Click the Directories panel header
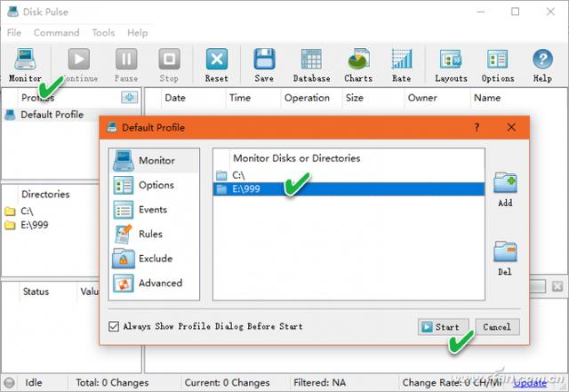Viewport: 569px width, 392px height. pos(45,194)
